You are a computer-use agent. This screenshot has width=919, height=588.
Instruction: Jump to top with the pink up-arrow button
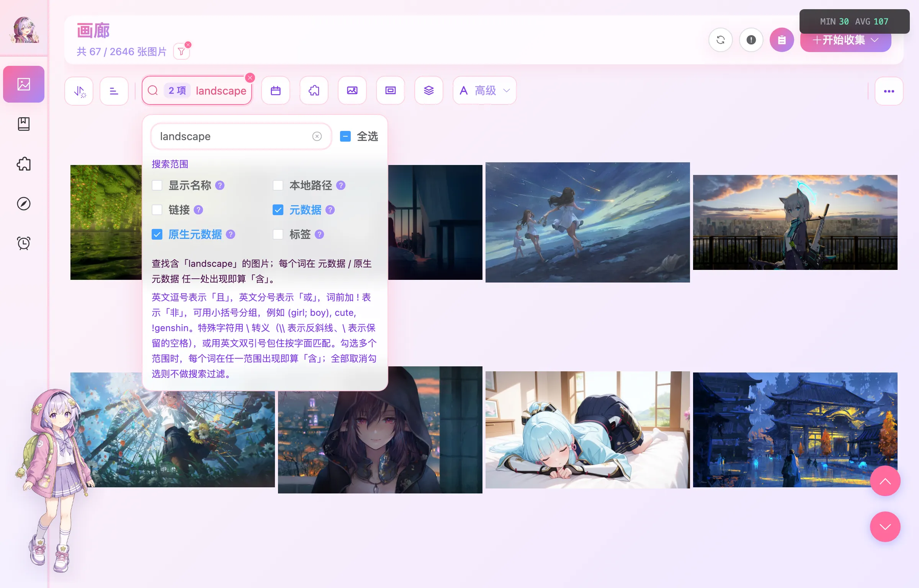[885, 481]
